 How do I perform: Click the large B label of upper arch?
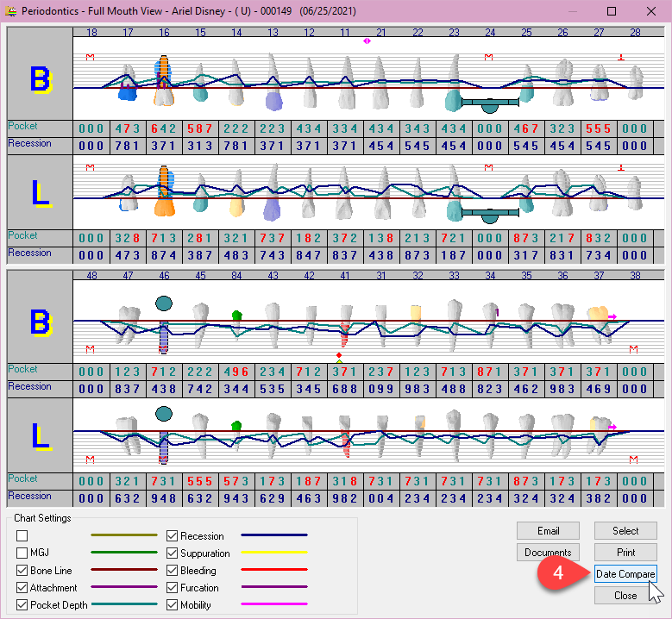coord(41,79)
